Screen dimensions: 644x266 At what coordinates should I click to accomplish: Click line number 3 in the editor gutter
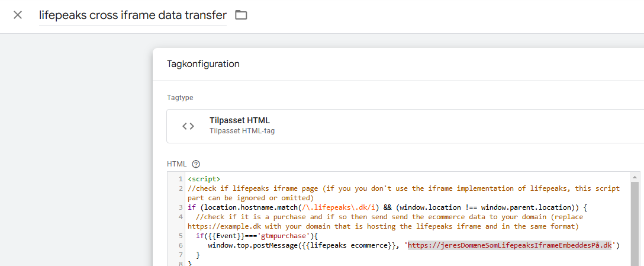(x=180, y=207)
